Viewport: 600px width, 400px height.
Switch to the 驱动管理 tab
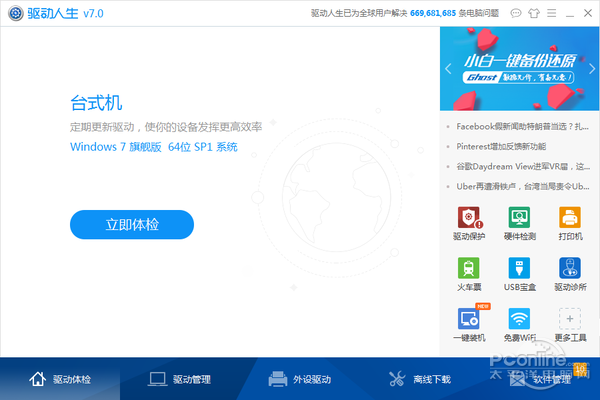pos(179,379)
